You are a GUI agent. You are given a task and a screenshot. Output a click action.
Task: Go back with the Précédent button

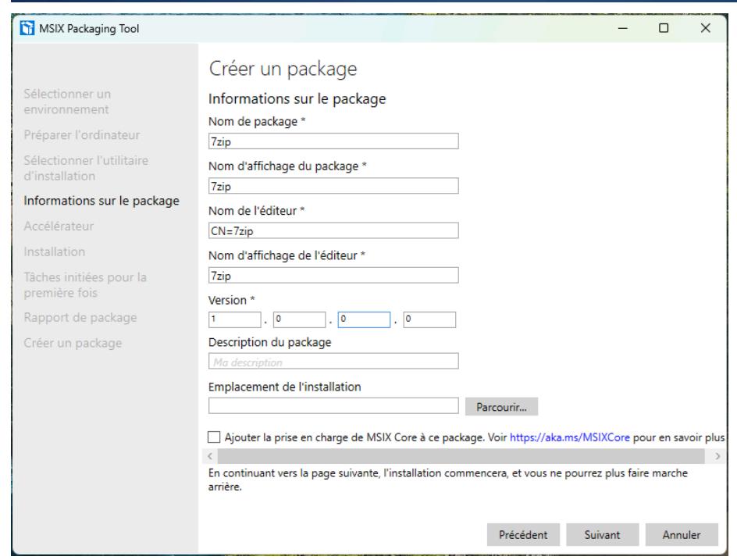(523, 534)
